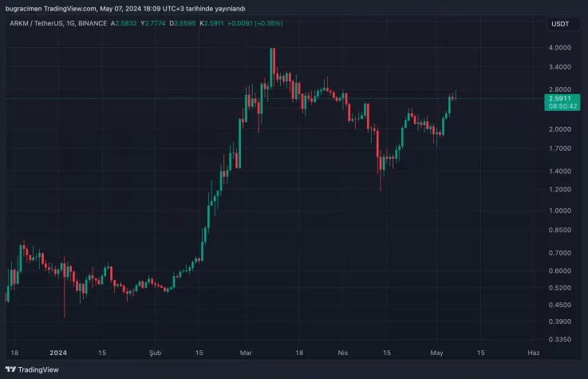
Task: Select the Haz label on the time axis
Action: [534, 352]
